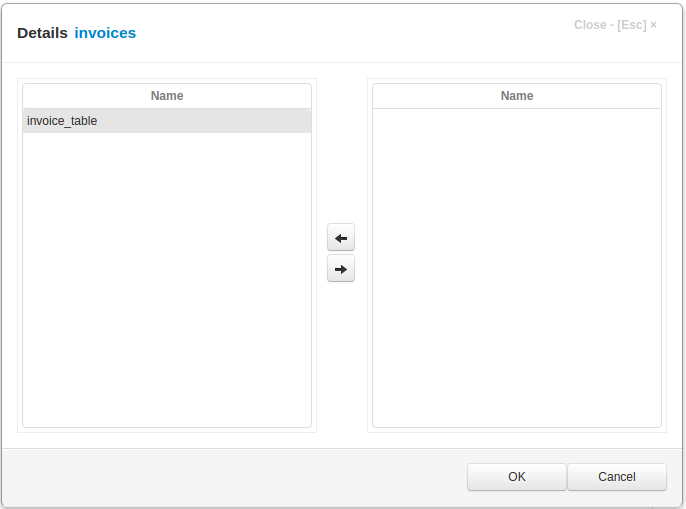686x509 pixels.
Task: Close the dialog via Close - [Esc] link
Action: point(615,25)
